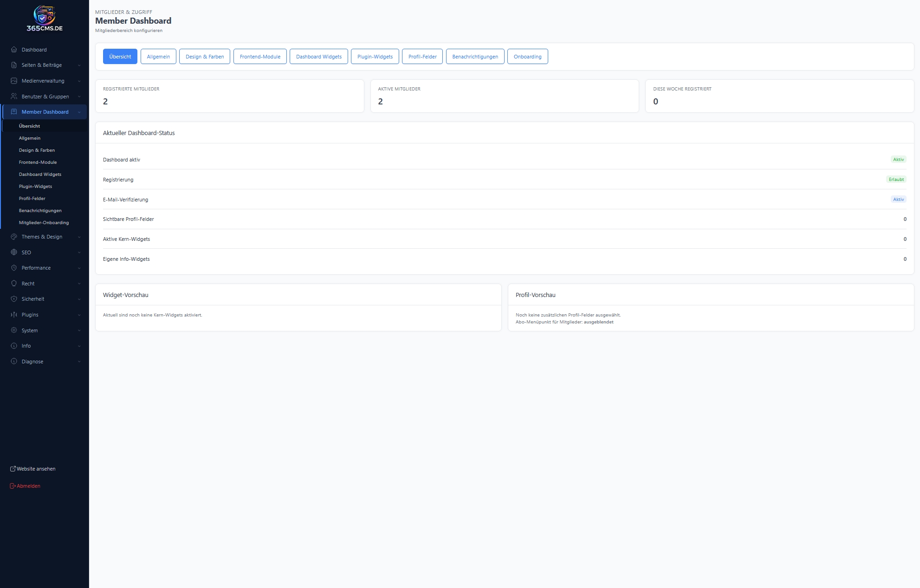The width and height of the screenshot is (920, 588).
Task: Click the Benutzer & Gruppen users icon
Action: [x=14, y=97]
